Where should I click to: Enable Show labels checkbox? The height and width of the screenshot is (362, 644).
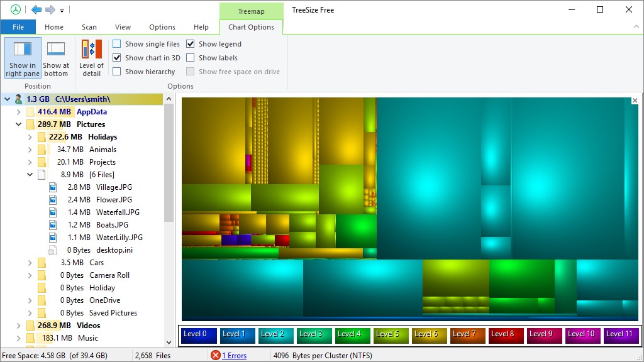(190, 58)
